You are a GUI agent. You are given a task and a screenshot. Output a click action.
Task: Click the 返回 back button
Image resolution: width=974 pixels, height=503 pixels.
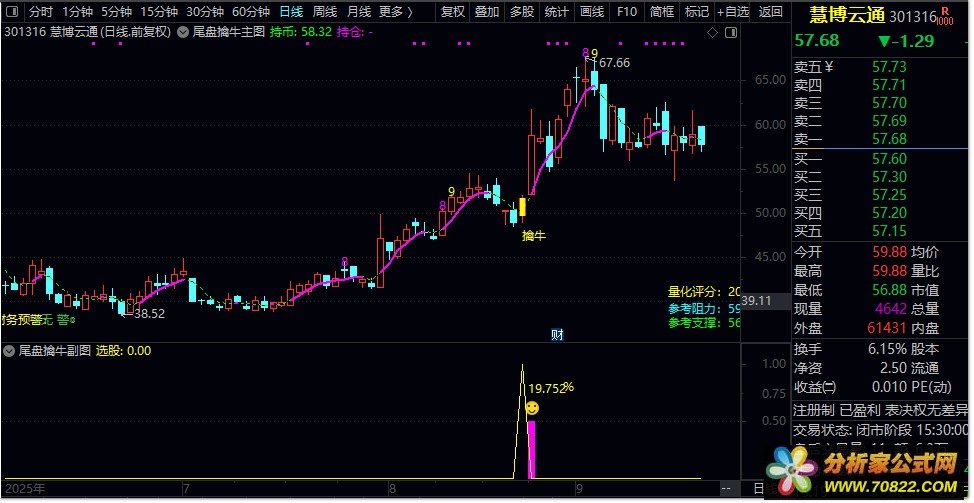(771, 12)
